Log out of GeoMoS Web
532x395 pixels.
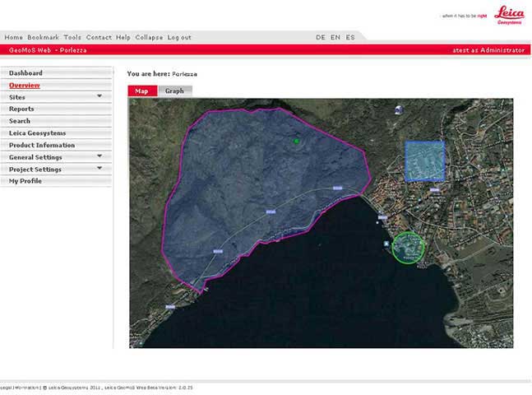tap(179, 37)
